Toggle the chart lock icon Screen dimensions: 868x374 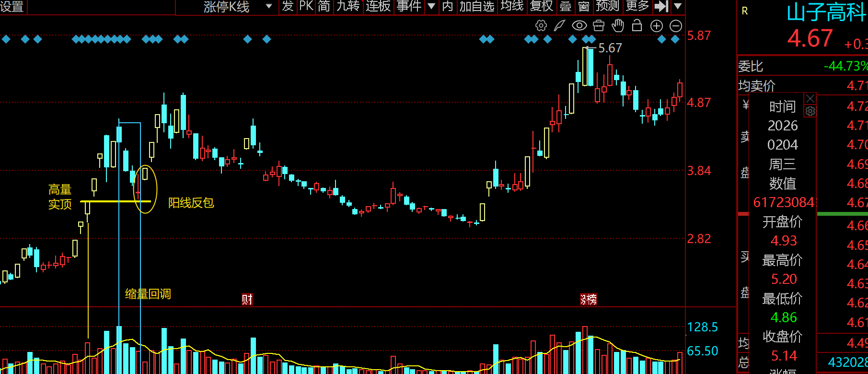[x=637, y=26]
